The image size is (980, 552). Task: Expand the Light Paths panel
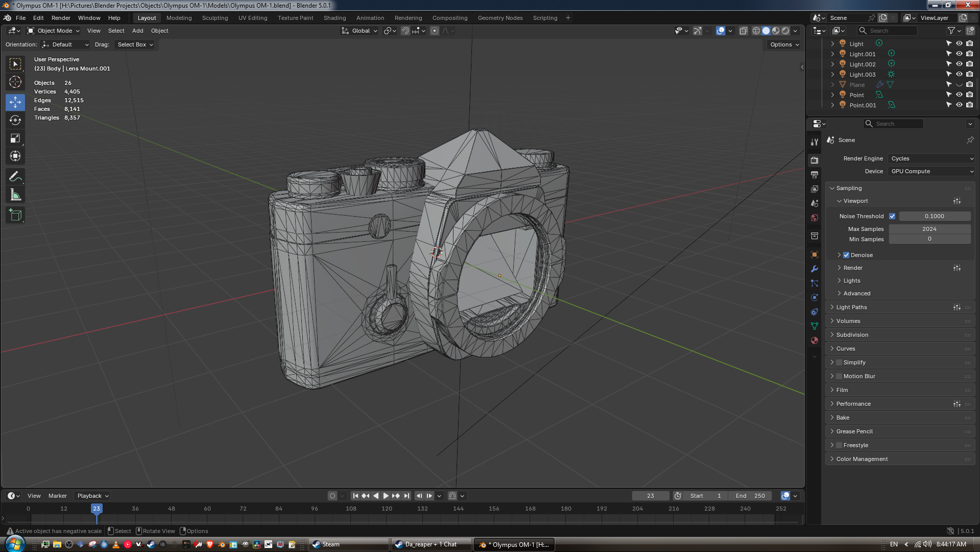click(x=851, y=307)
